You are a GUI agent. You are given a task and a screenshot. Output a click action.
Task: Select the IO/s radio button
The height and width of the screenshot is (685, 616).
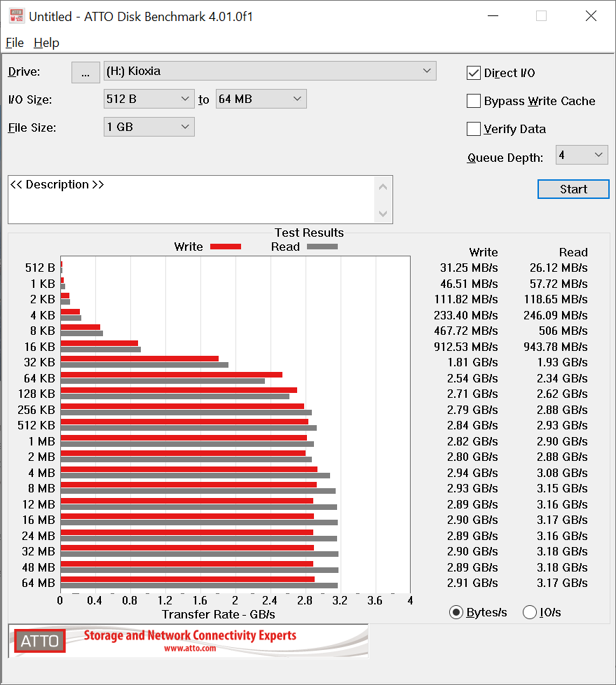tap(529, 612)
